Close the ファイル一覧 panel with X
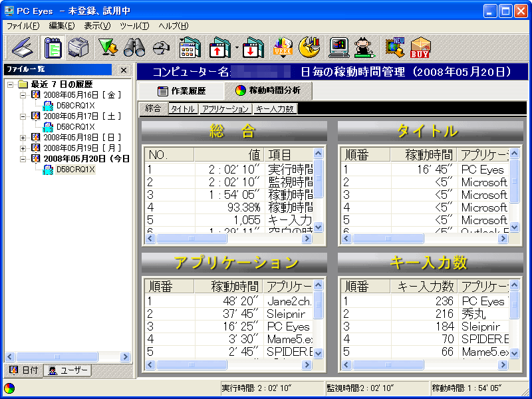The height and width of the screenshot is (399, 532). 124,70
